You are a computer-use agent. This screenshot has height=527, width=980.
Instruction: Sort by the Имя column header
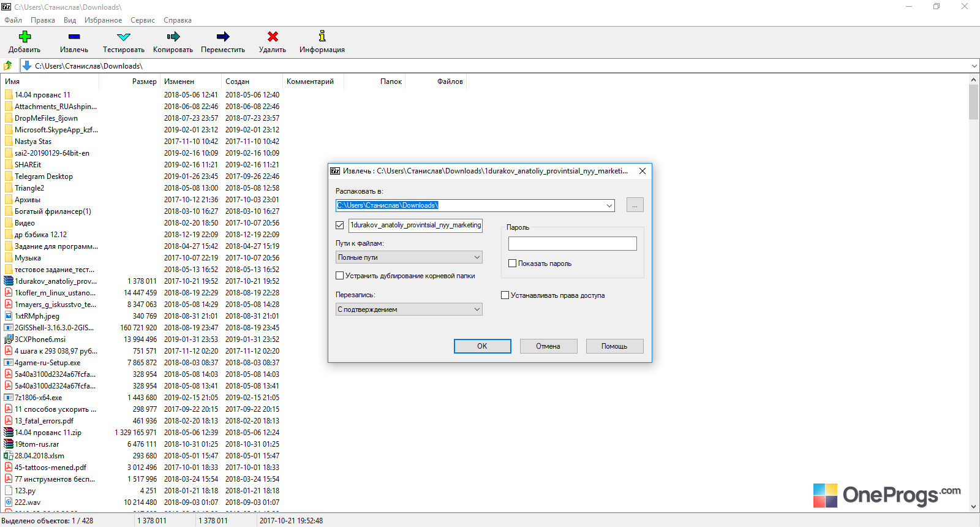click(x=50, y=82)
